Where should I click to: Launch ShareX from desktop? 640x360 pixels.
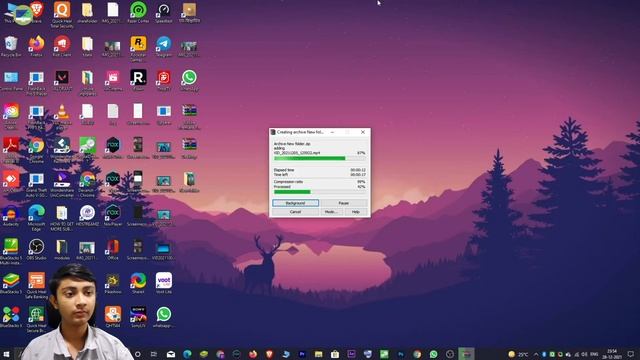pyautogui.click(x=138, y=283)
